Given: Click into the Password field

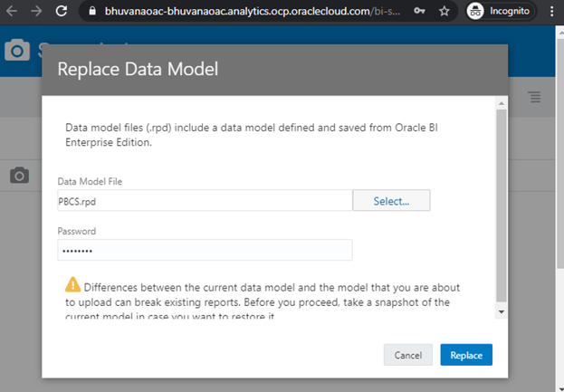Looking at the screenshot, I should coord(205,250).
